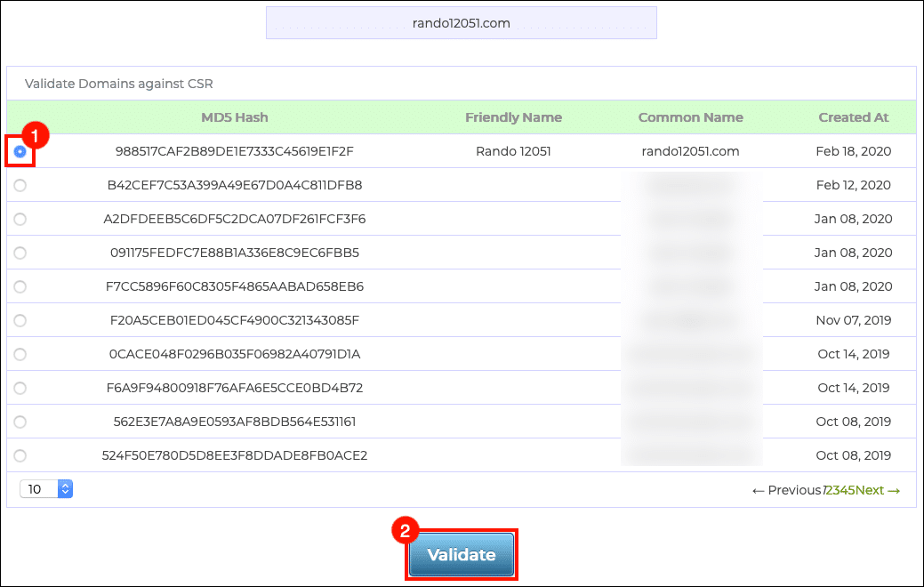Open the rows-per-page dropdown showing 10
This screenshot has width=924, height=587.
point(45,489)
